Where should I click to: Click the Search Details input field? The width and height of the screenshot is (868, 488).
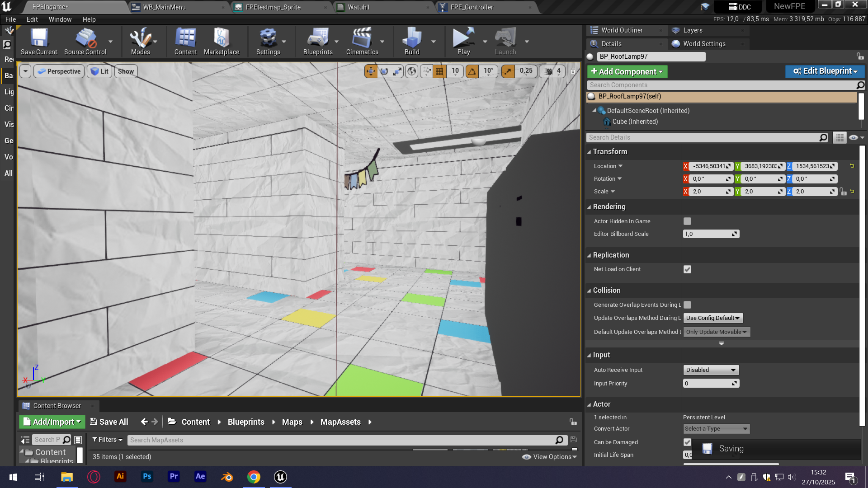[x=703, y=137]
